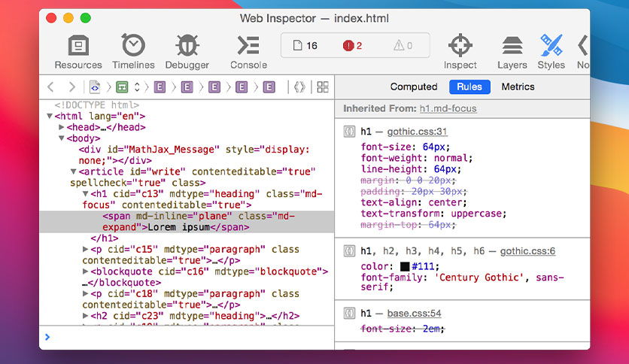Select the span md-inline plane node
The width and height of the screenshot is (629, 364).
(187, 222)
